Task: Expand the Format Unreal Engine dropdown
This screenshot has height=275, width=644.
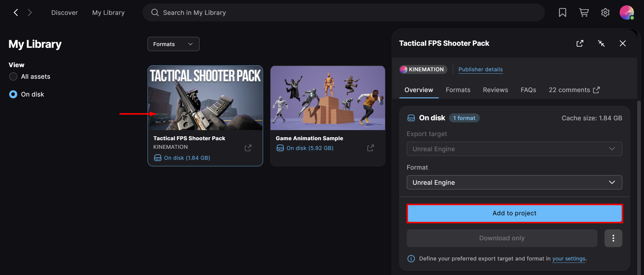Action: click(x=514, y=182)
